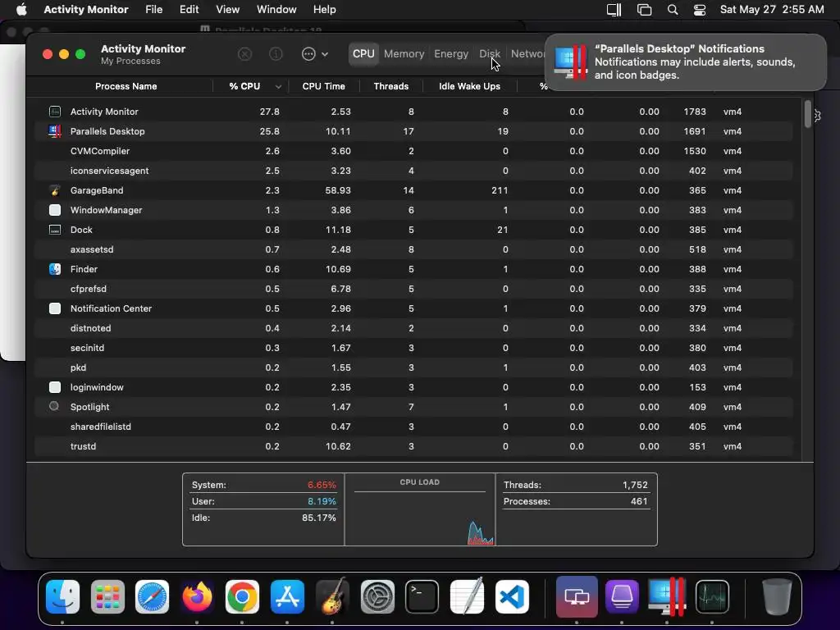This screenshot has height=630, width=840.
Task: Sort by the Threads column header
Action: click(391, 86)
